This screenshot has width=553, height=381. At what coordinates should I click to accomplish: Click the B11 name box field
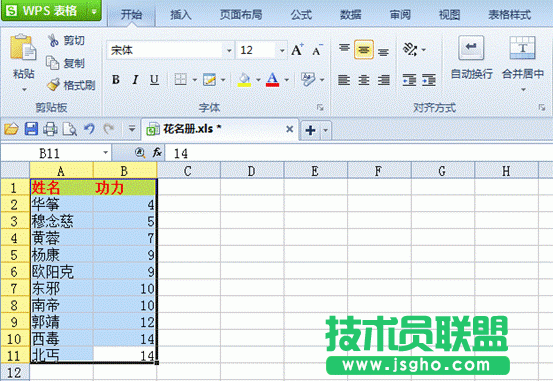[x=56, y=153]
